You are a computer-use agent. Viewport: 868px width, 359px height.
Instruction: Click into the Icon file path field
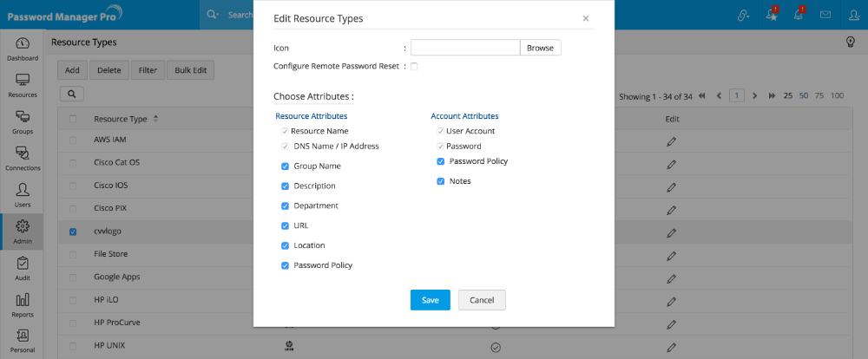click(464, 48)
